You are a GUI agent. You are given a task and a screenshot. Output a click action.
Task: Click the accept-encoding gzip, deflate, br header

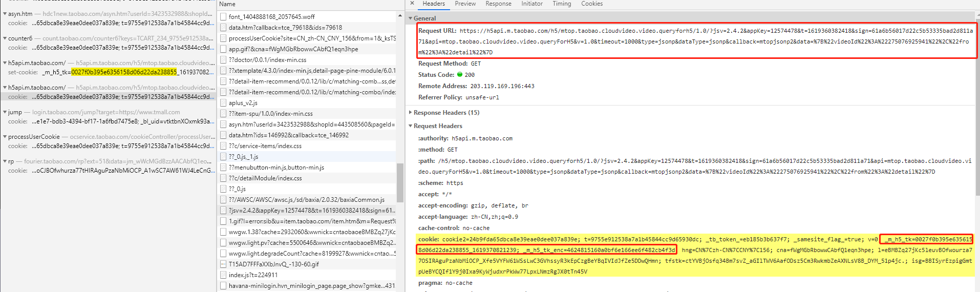pyautogui.click(x=473, y=205)
